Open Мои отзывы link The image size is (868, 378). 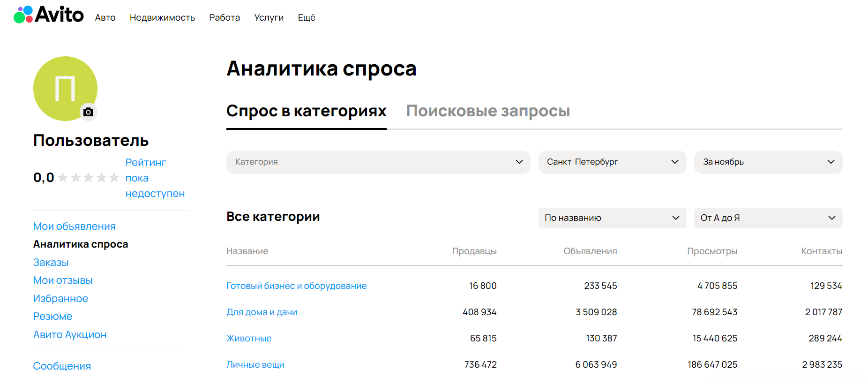[63, 280]
